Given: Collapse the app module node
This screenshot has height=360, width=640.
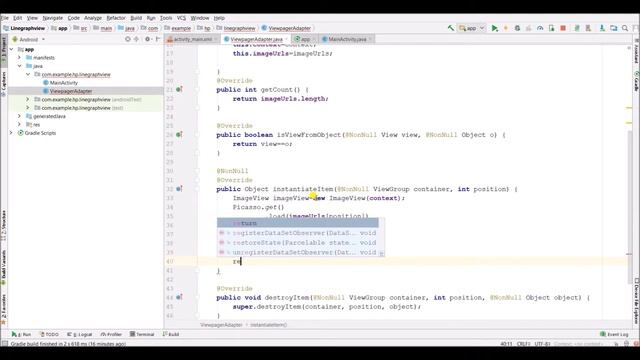Looking at the screenshot, I should [x=11, y=49].
